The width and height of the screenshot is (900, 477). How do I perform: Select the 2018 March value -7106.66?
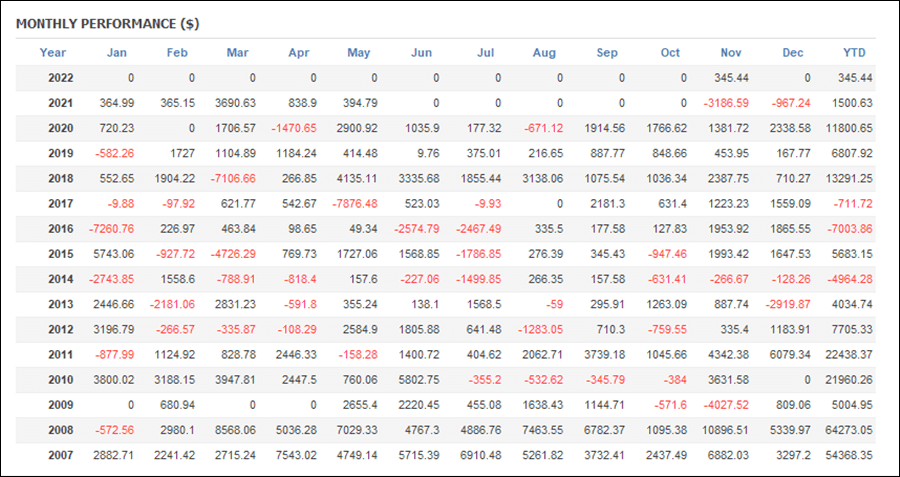click(232, 179)
